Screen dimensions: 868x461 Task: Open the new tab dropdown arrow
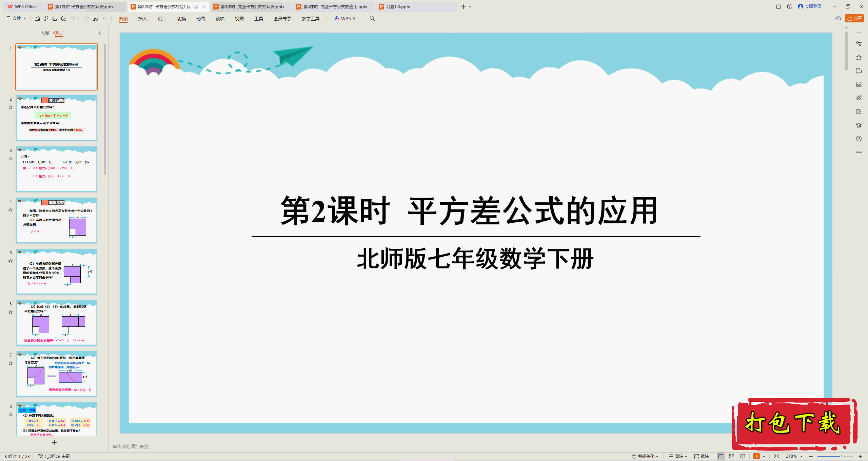[x=470, y=7]
